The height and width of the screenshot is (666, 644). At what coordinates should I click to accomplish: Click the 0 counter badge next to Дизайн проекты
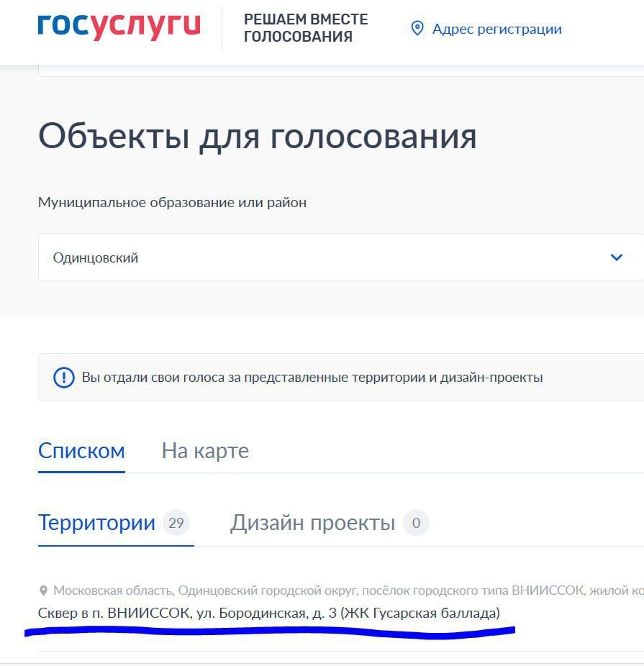click(416, 522)
